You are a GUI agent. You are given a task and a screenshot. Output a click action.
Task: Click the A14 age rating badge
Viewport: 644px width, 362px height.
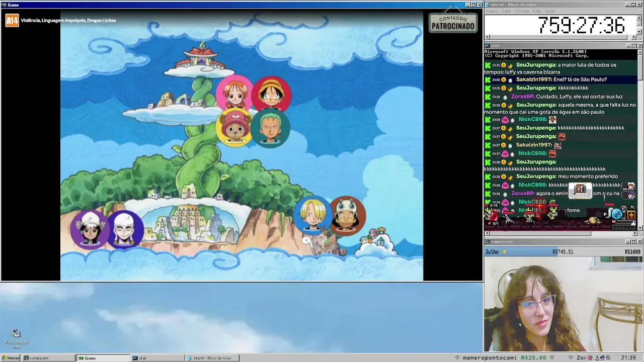pyautogui.click(x=12, y=21)
